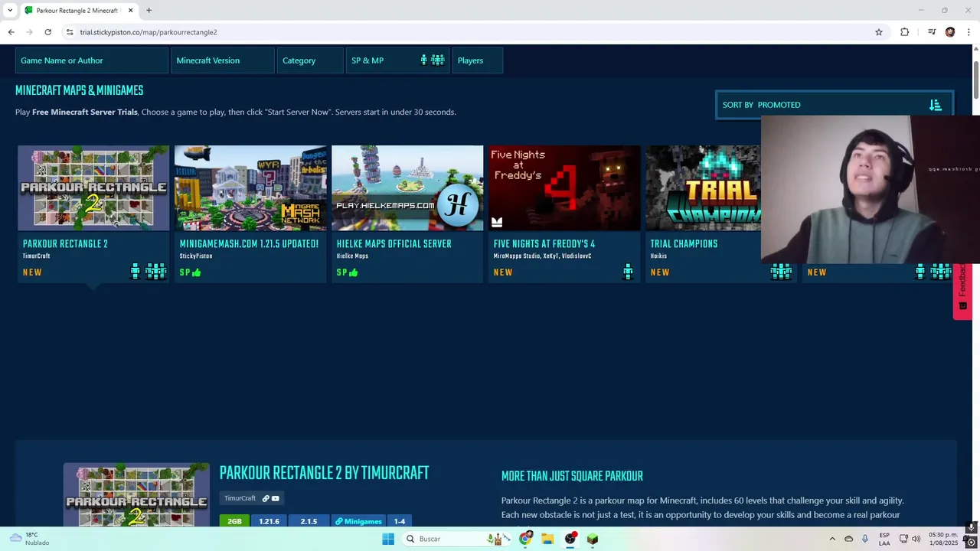The width and height of the screenshot is (980, 551).
Task: Click the address bar URL
Action: [149, 32]
